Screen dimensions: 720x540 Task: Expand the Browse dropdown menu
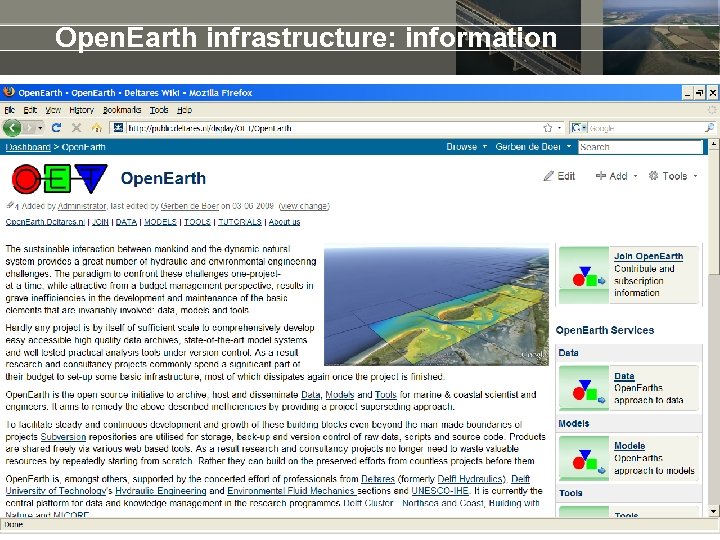[467, 147]
